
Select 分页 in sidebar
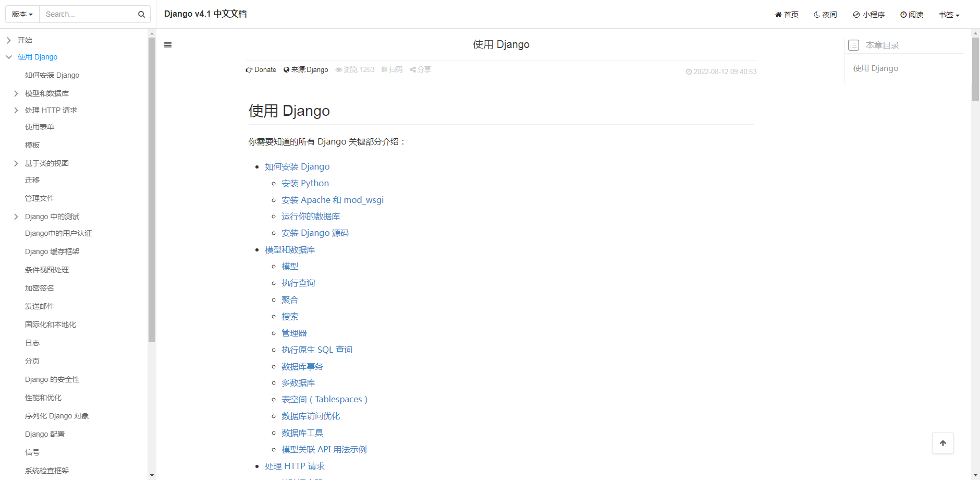click(x=32, y=361)
